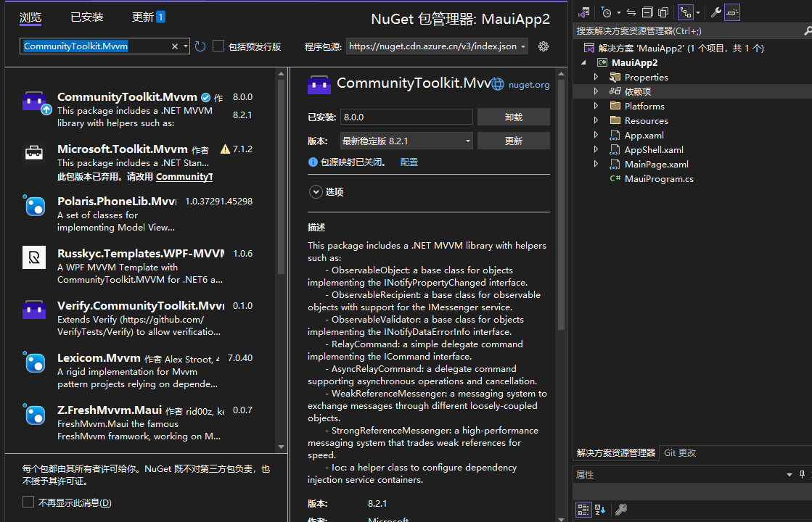
Task: Open properties via the wrench icon
Action: [716, 12]
